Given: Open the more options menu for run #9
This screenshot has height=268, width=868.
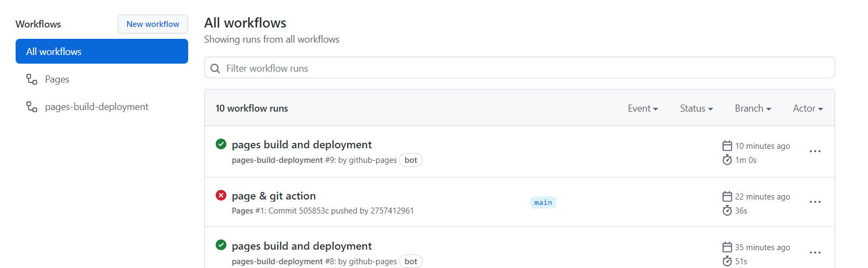Looking at the screenshot, I should (815, 151).
